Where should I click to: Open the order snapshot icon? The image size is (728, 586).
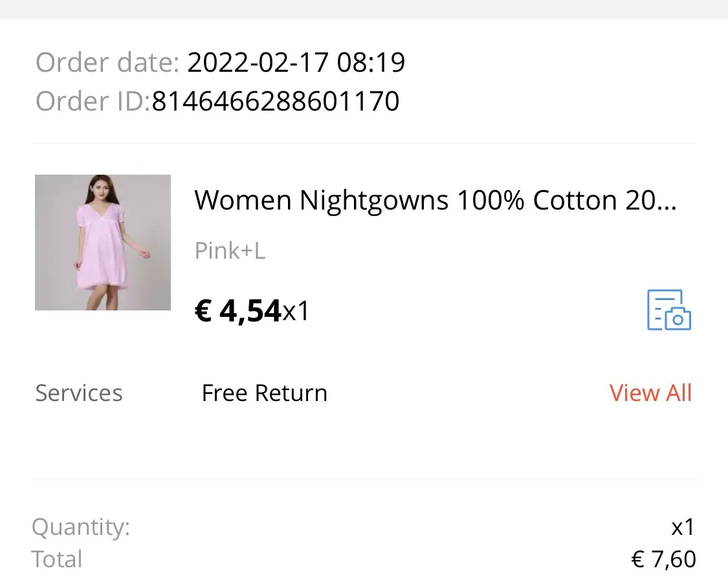click(669, 310)
